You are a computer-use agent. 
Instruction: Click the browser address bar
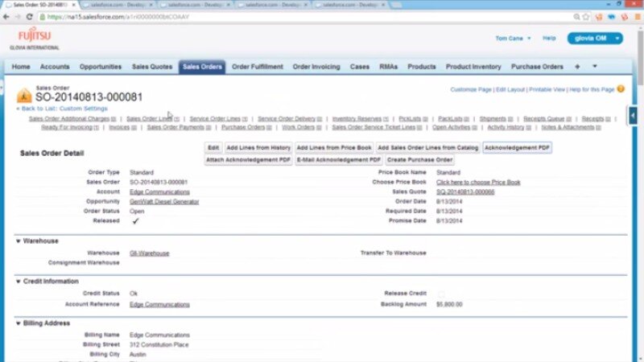click(322, 16)
